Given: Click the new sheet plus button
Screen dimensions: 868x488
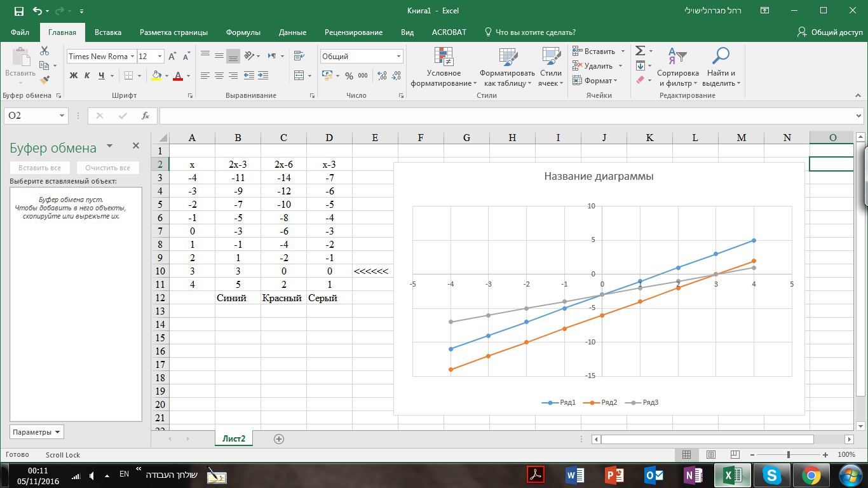Looking at the screenshot, I should pyautogui.click(x=278, y=438).
